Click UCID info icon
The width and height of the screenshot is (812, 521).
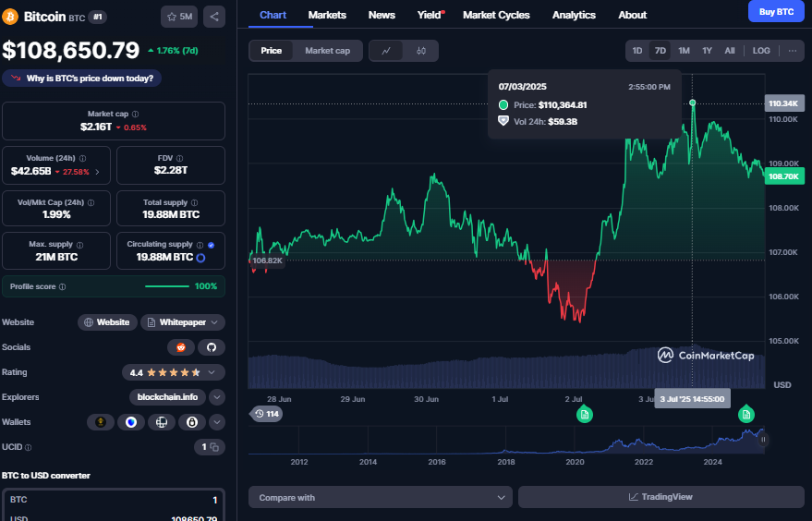[29, 447]
